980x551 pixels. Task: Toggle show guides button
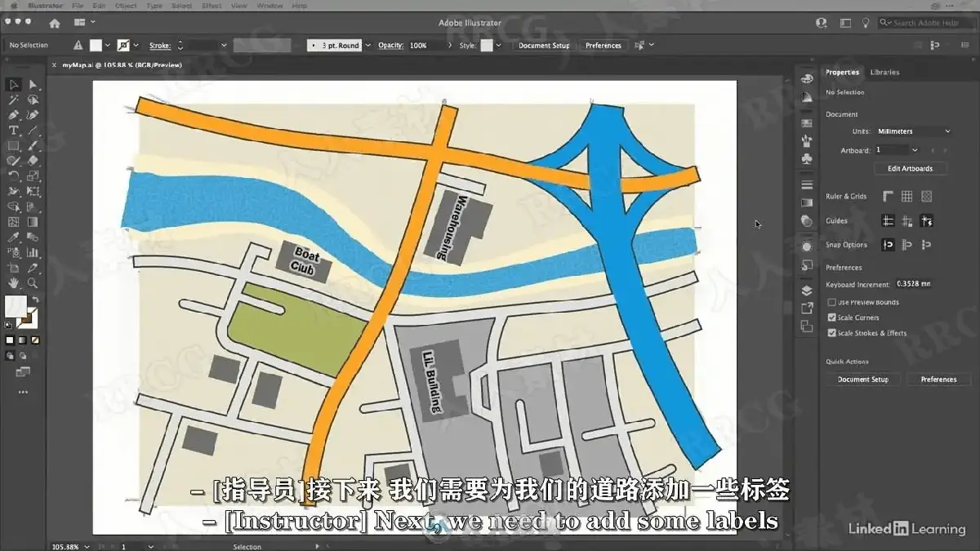888,220
